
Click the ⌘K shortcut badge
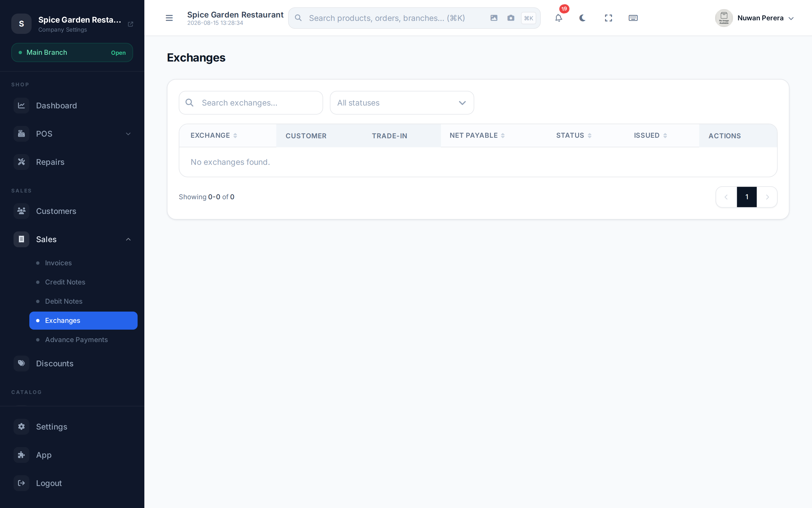528,18
